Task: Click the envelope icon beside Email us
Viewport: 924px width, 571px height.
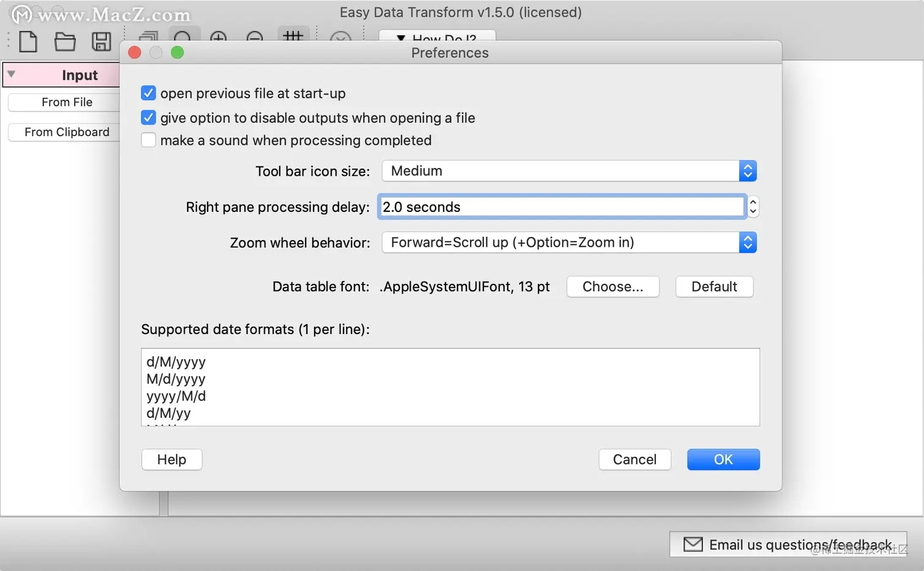Action: [693, 544]
